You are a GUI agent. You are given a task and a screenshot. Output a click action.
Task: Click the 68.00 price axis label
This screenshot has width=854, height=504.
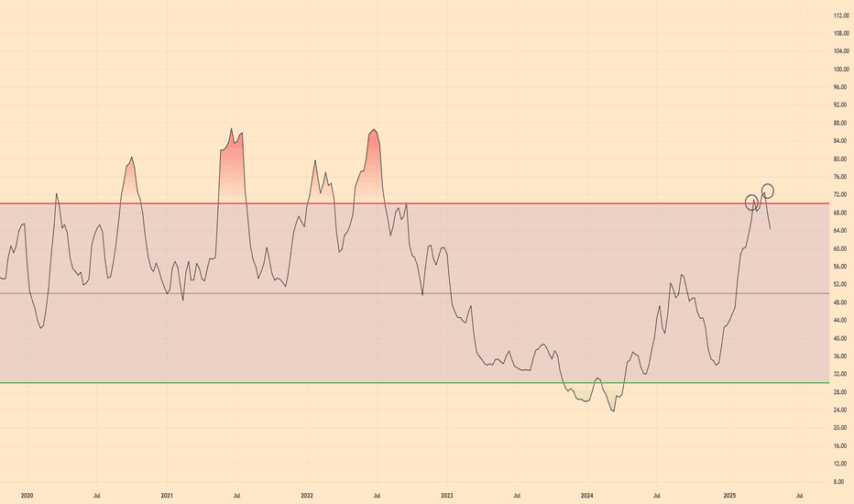tap(841, 213)
